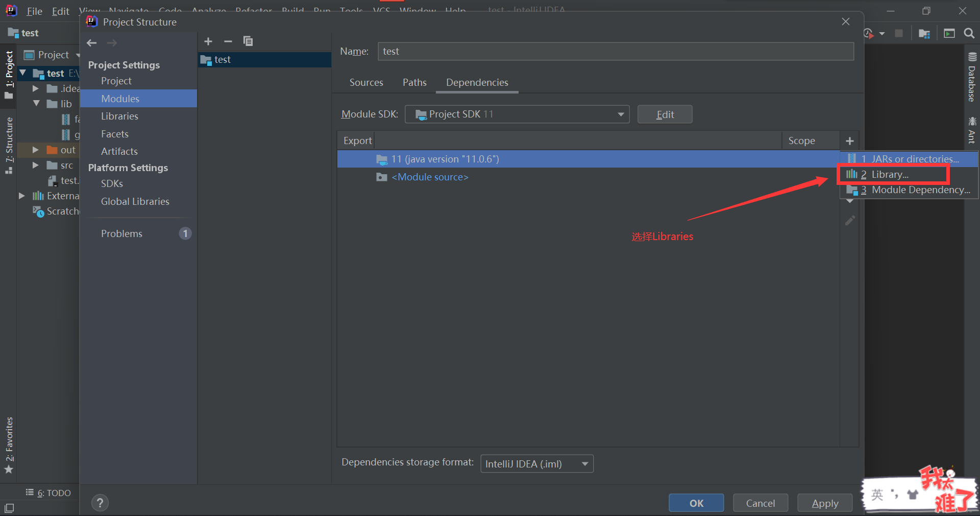Click the module Name input field
The height and width of the screenshot is (516, 980).
coord(616,52)
